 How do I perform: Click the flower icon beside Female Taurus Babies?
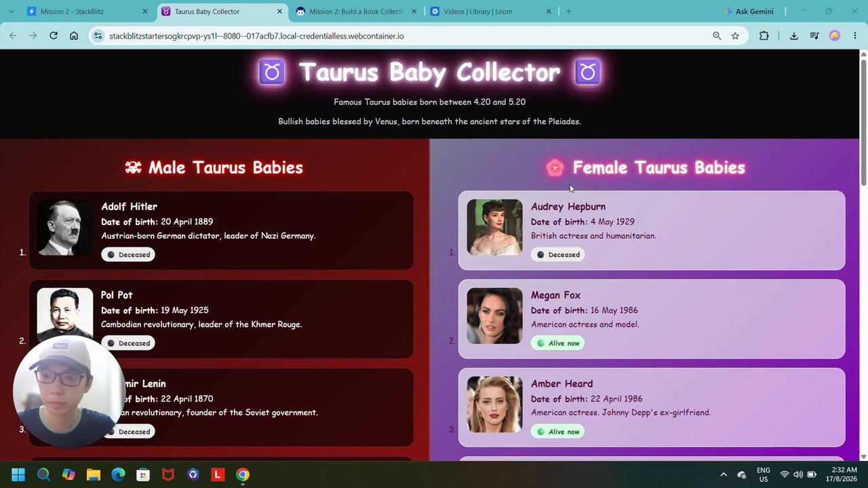click(x=555, y=167)
